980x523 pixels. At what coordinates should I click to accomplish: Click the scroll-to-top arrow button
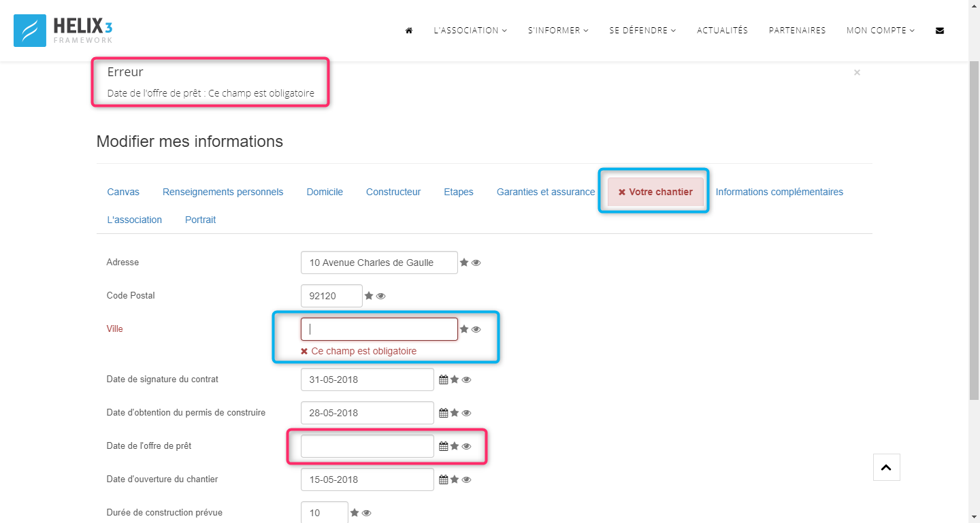(x=886, y=467)
